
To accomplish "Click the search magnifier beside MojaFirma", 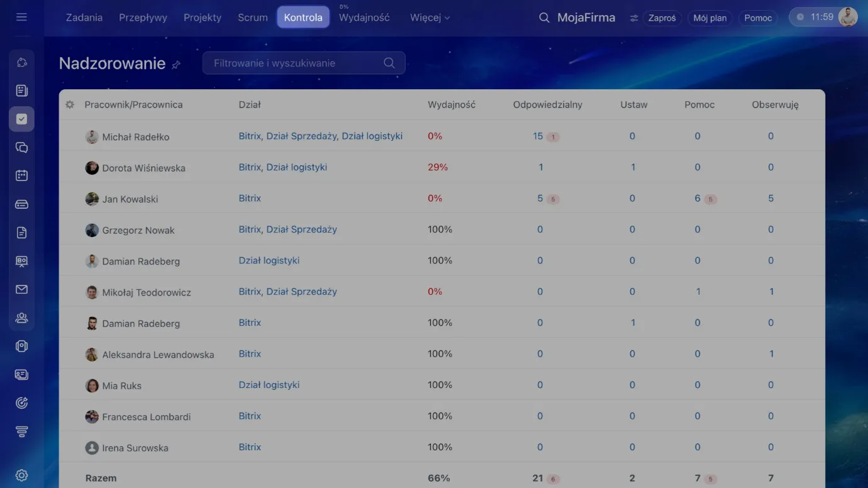I will (544, 18).
